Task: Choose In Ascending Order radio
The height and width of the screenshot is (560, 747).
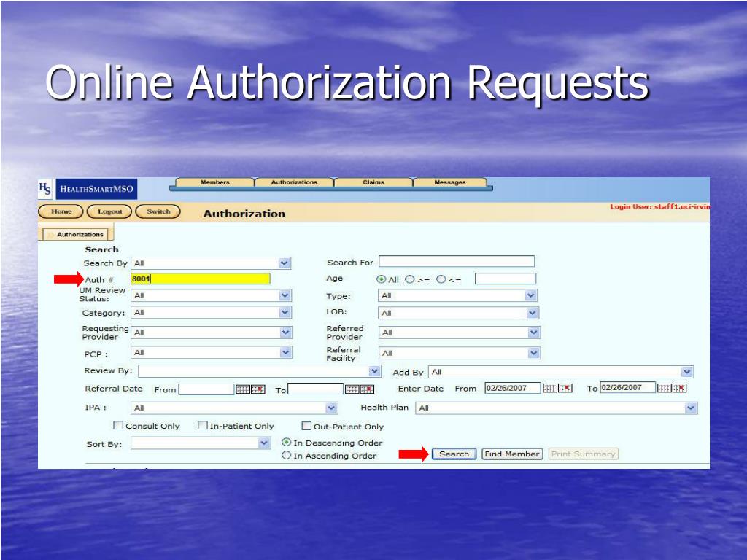Action: coord(286,455)
